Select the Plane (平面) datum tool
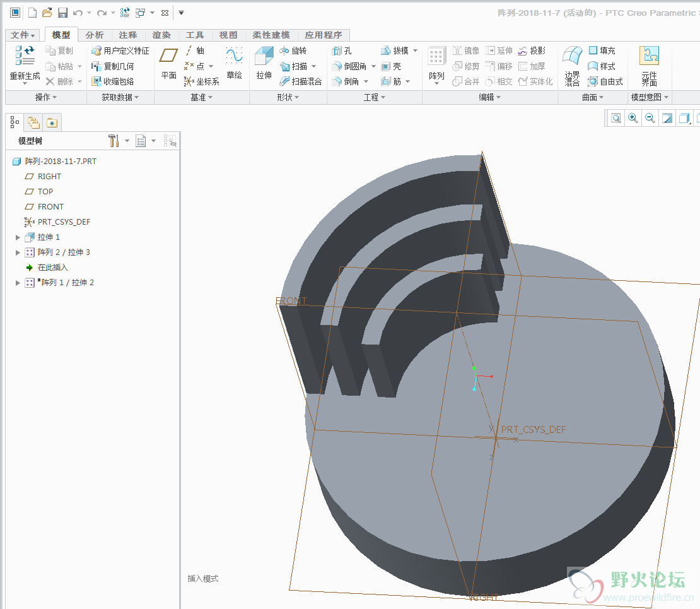This screenshot has height=609, width=700. click(x=169, y=64)
